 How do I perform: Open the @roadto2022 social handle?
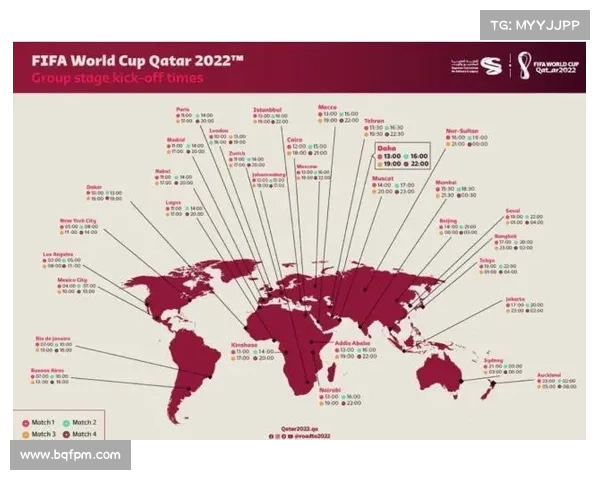point(312,436)
